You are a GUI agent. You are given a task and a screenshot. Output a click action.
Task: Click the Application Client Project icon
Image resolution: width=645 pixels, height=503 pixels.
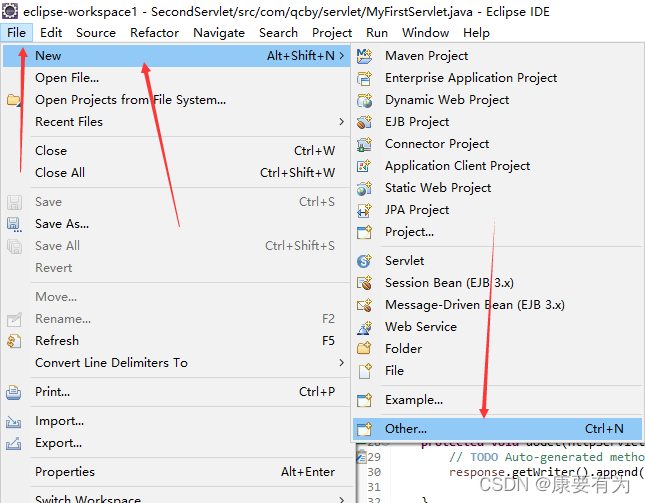[x=364, y=166]
